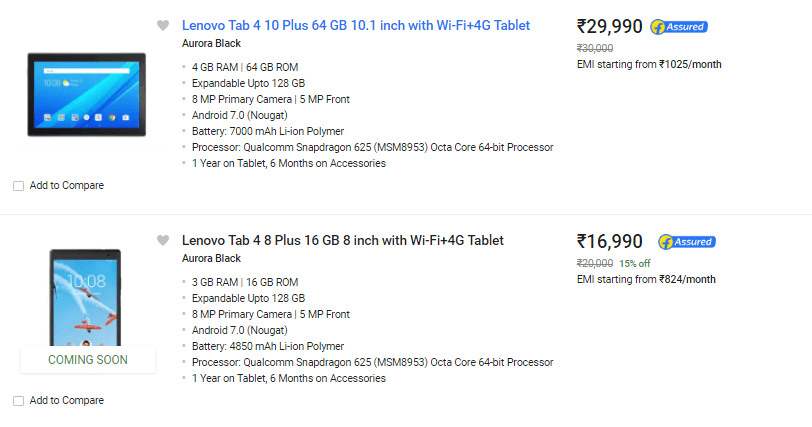Screen dimensions: 812x427
Task: Open Lenovo Tab 4 10 Plus 64 GB title link
Action: 356,25
